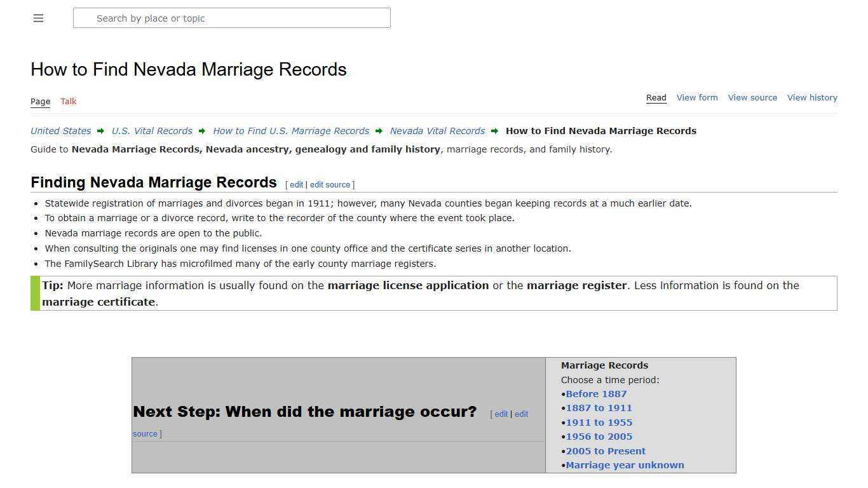
Task: Open the navigation hamburger menu
Action: coord(38,18)
